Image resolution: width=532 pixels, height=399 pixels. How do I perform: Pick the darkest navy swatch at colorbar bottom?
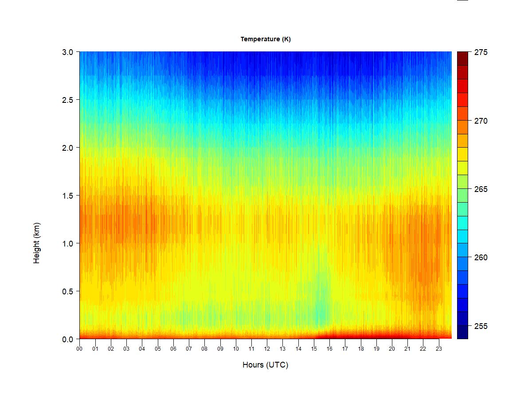click(x=462, y=332)
